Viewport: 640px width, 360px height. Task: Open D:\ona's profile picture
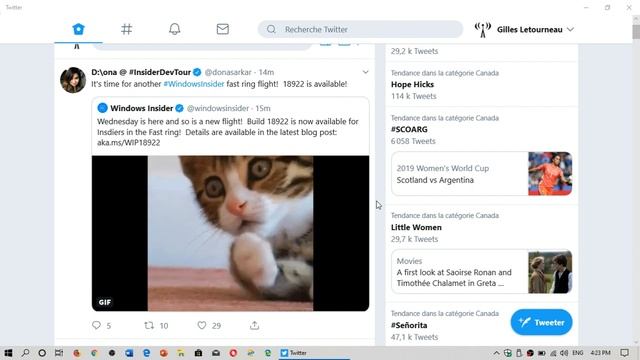pyautogui.click(x=73, y=80)
